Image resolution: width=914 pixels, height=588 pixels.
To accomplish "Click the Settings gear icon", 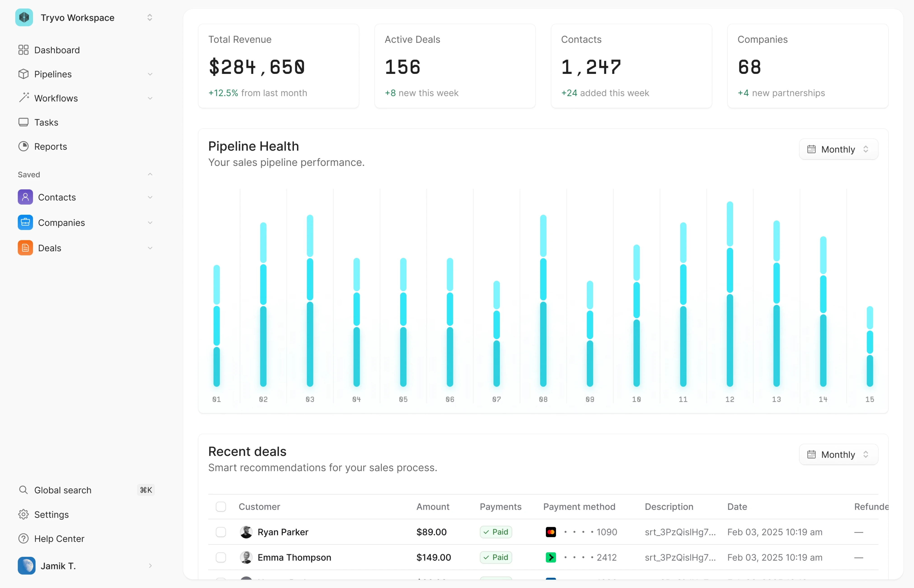I will pyautogui.click(x=23, y=514).
